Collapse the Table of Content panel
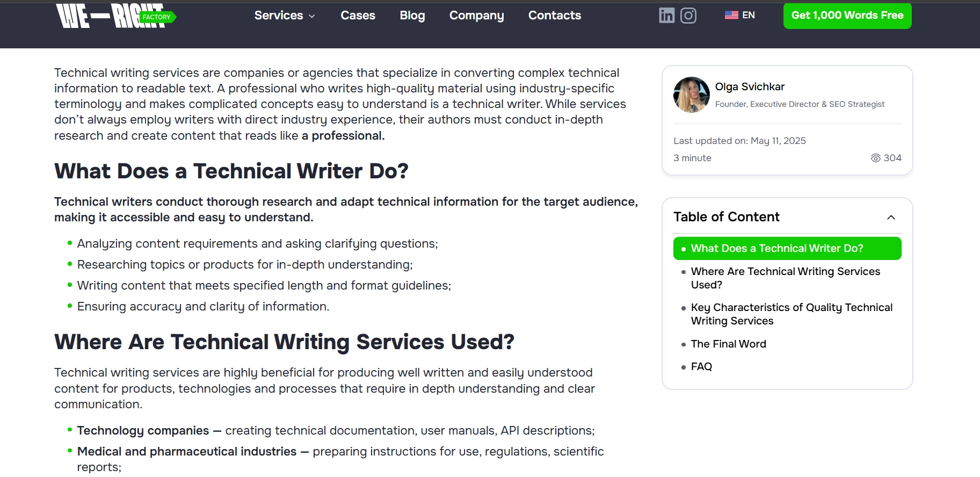 tap(891, 217)
